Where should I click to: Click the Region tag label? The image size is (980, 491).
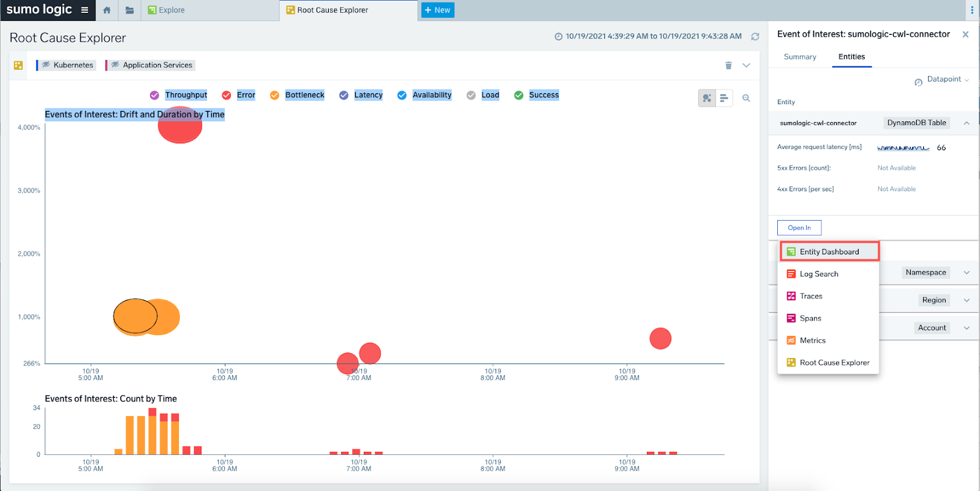tap(933, 300)
